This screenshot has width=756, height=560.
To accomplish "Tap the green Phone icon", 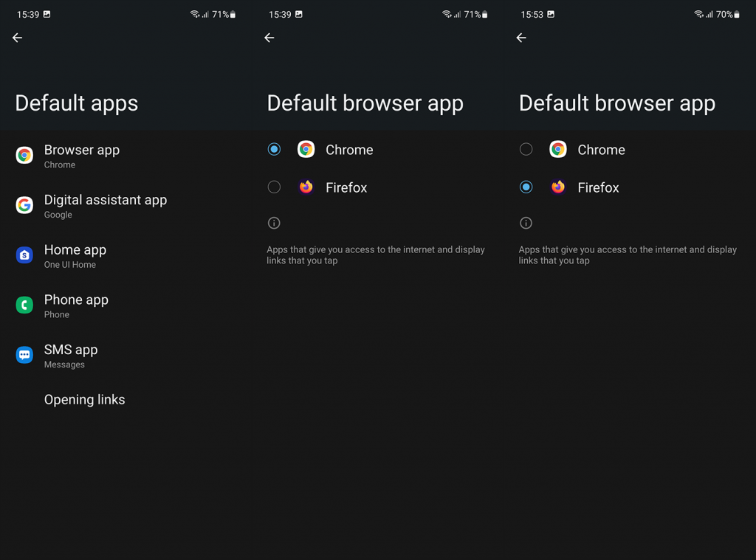I will pyautogui.click(x=24, y=305).
